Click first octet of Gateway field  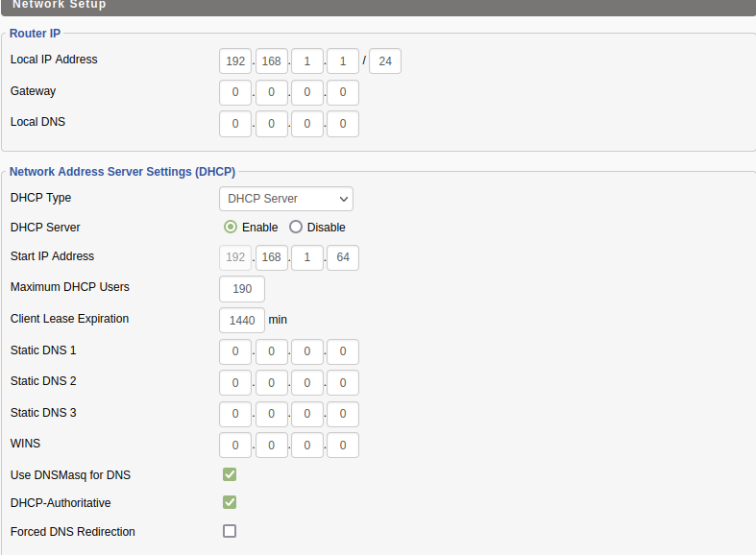(235, 93)
